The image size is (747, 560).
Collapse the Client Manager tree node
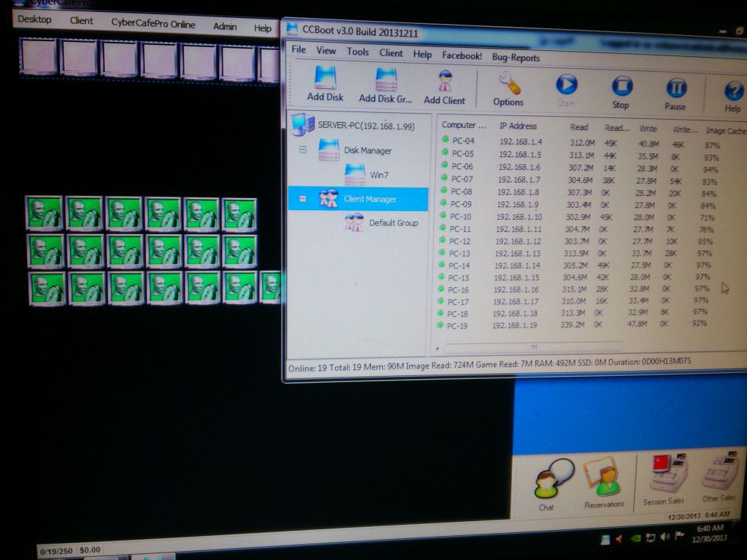303,198
